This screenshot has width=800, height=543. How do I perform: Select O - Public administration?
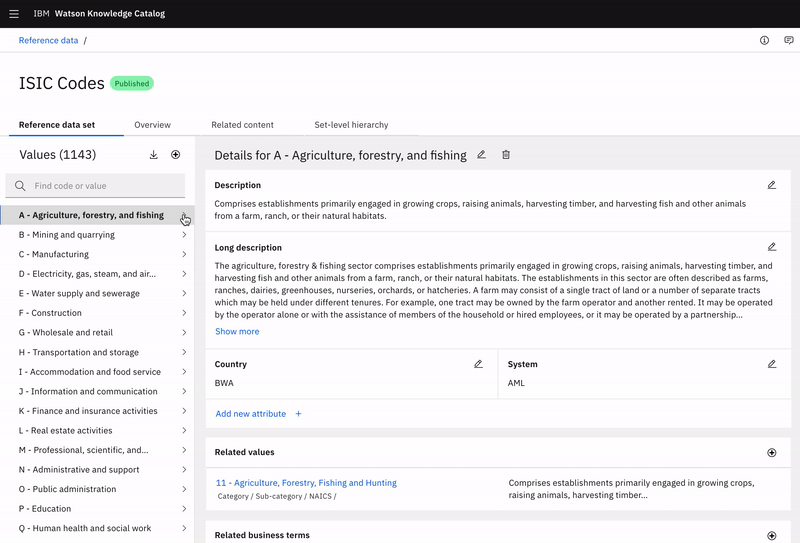[x=97, y=489]
